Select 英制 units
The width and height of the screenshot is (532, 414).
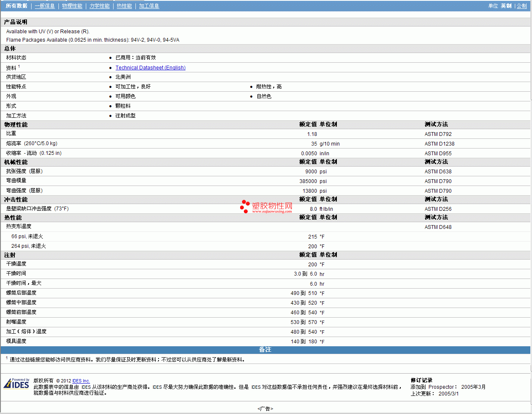[x=506, y=6]
